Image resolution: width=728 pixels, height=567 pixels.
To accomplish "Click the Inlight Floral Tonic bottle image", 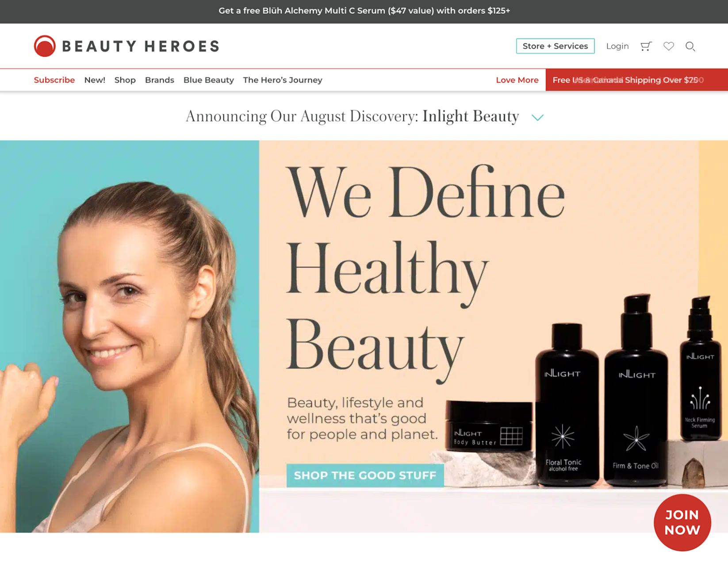I will click(x=566, y=405).
